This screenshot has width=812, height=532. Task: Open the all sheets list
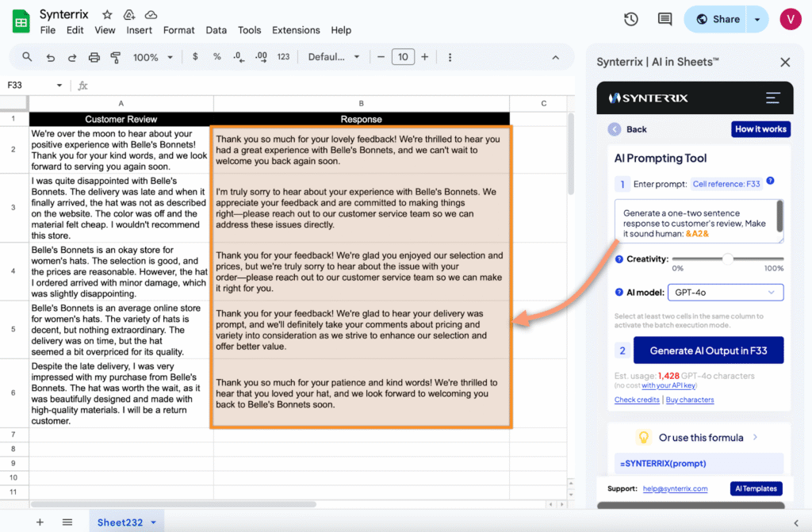67,522
